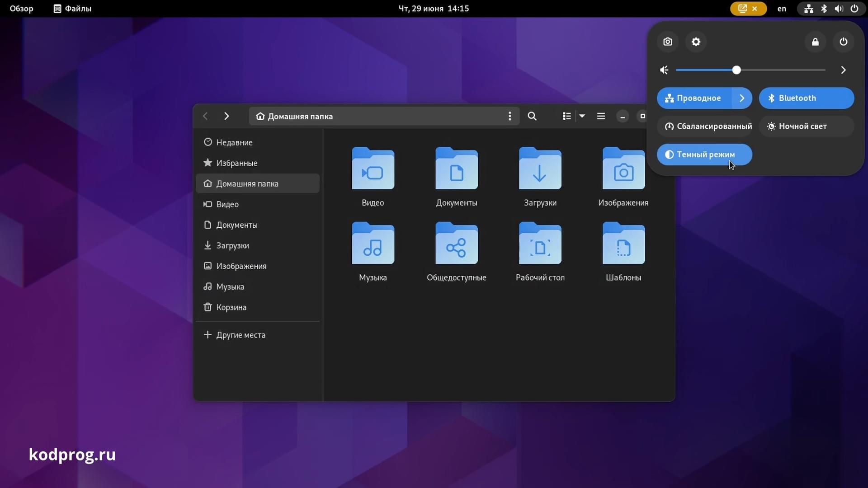This screenshot has width=868, height=488.
Task: Go to Документы in sidebar
Action: [258, 225]
